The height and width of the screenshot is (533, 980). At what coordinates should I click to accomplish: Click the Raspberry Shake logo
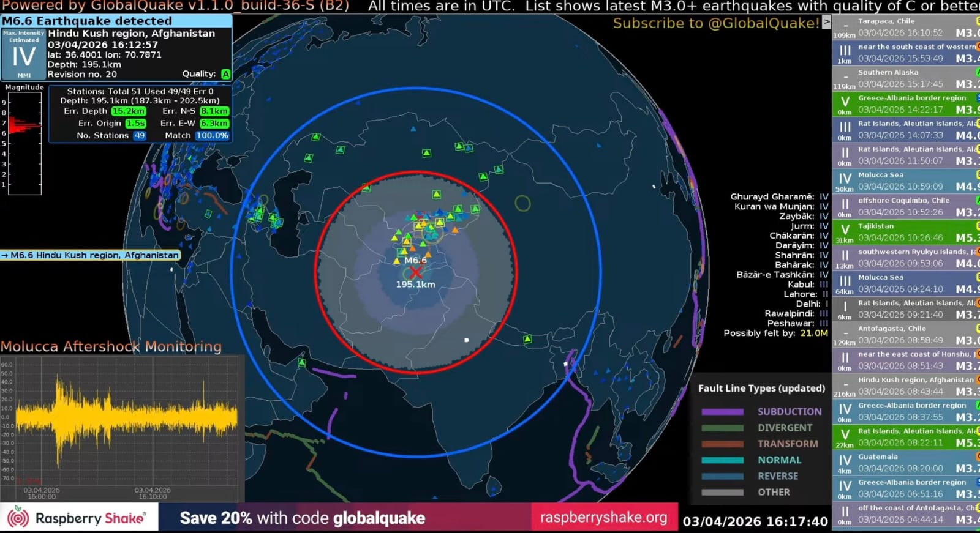79,518
